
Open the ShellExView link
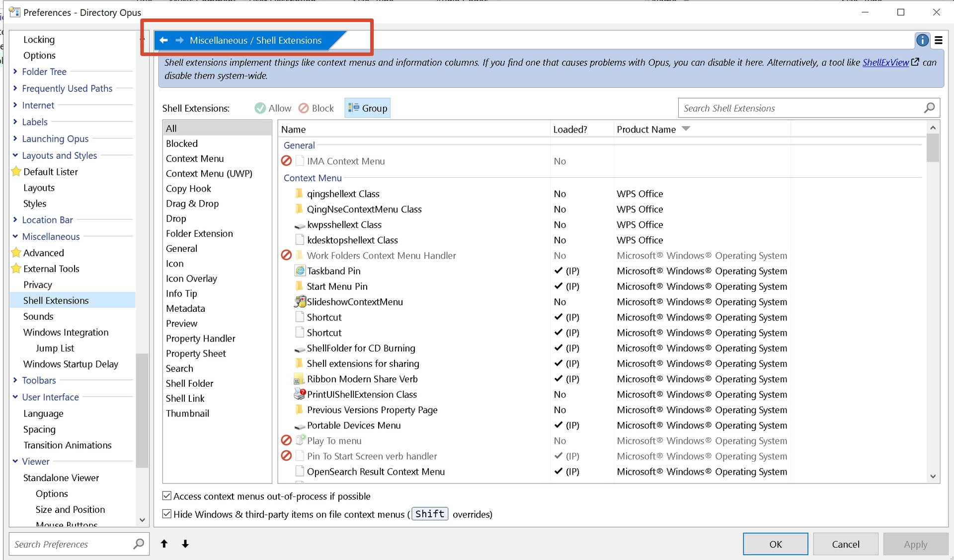pos(885,63)
